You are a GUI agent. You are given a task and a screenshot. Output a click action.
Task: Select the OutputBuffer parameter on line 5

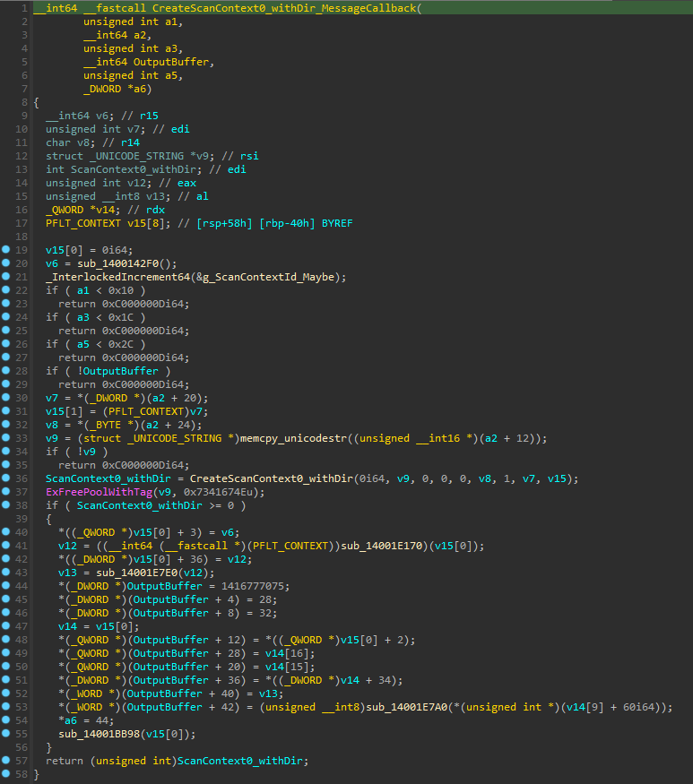pyautogui.click(x=170, y=62)
